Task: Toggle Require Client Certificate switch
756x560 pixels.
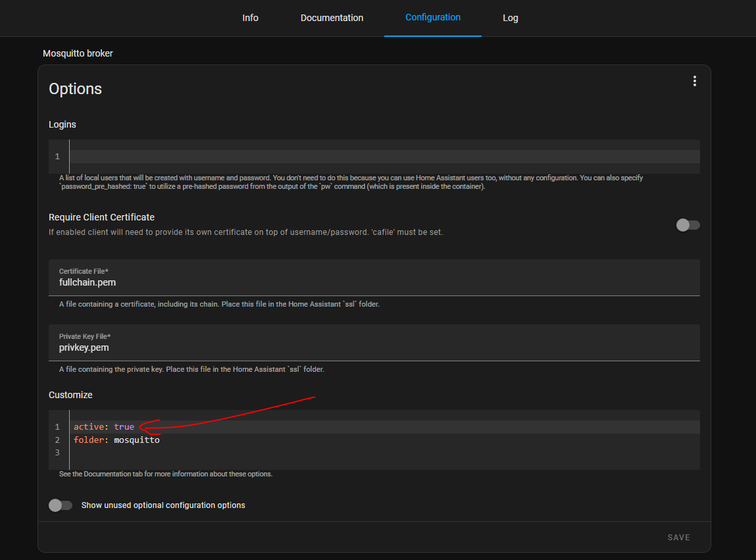Action: click(x=688, y=225)
